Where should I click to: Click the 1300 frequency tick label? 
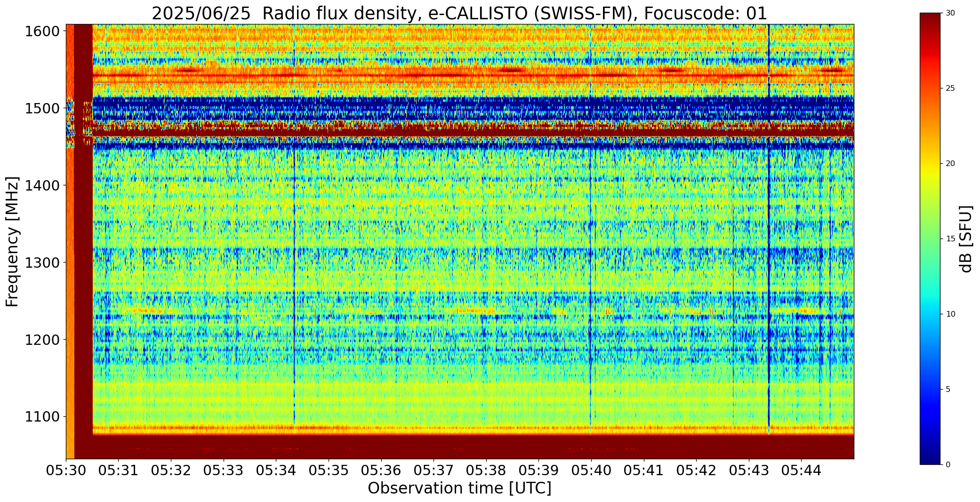(42, 263)
